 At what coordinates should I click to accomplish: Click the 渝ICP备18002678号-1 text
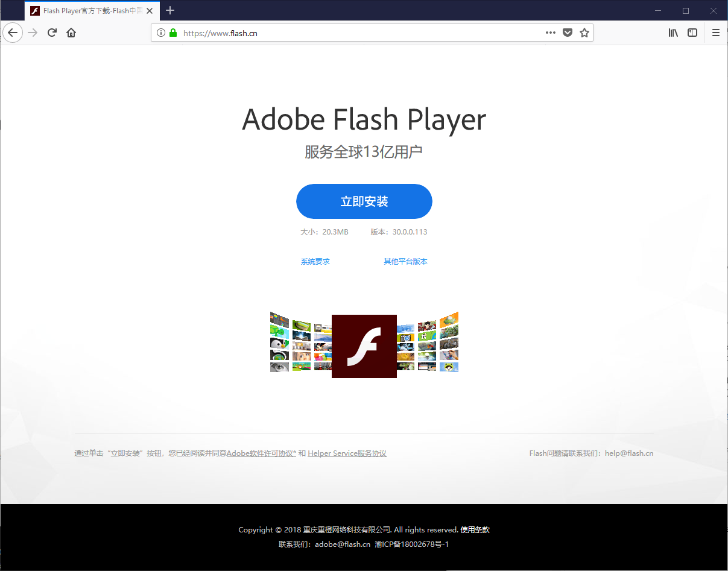[412, 544]
